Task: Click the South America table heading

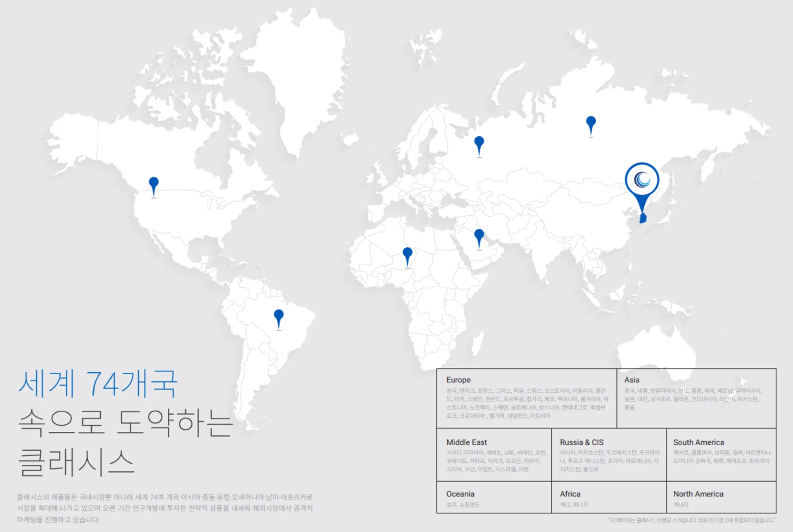Action: 698,442
